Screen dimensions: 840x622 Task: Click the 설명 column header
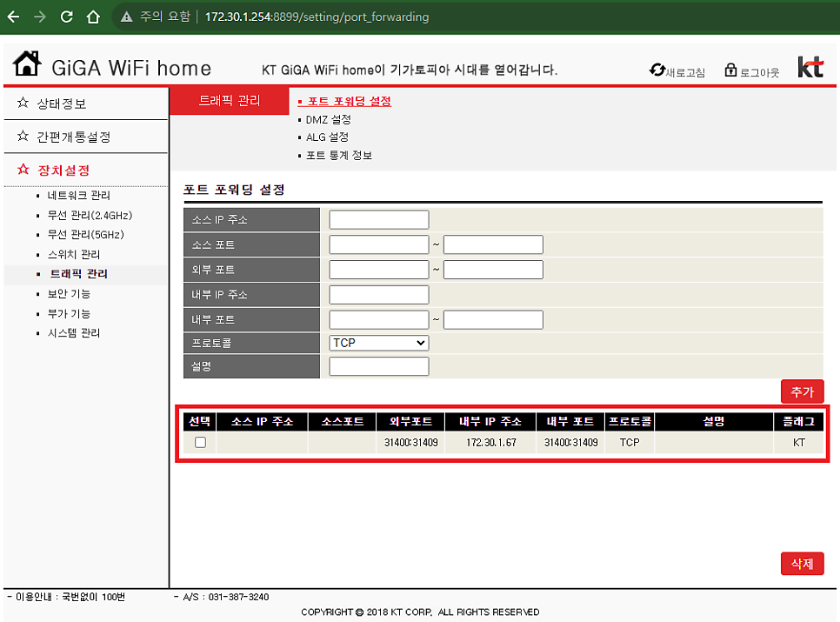tap(714, 422)
